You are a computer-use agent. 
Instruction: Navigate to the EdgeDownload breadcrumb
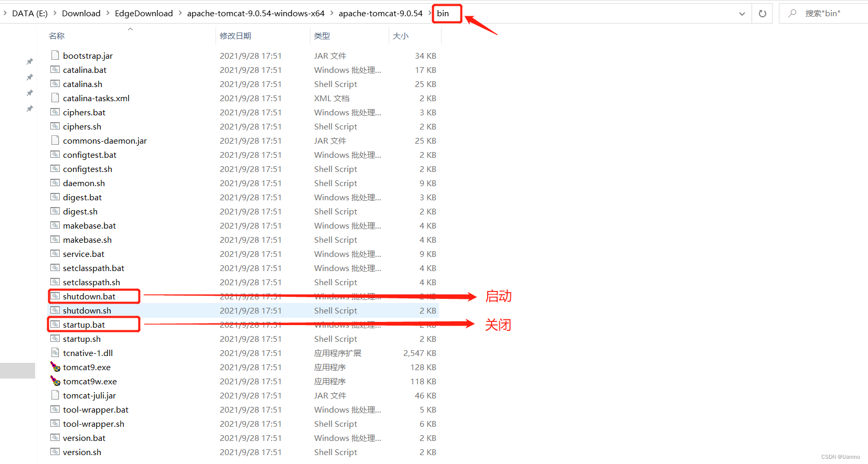144,13
